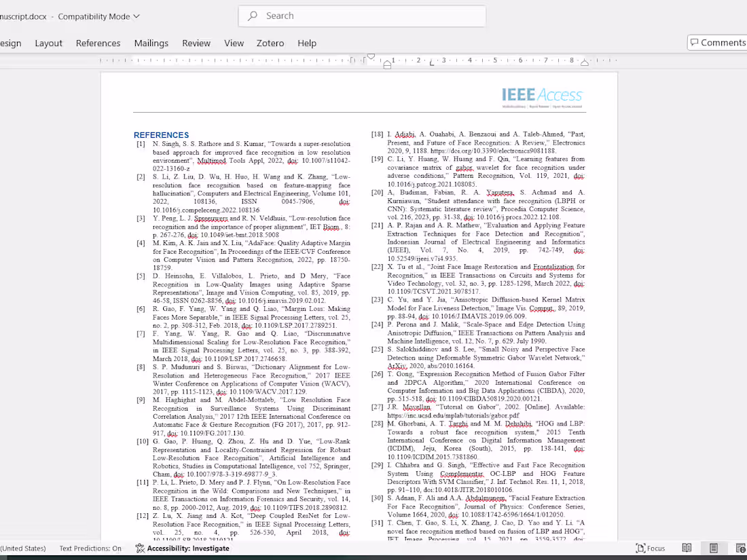The image size is (747, 560).
Task: Change proofing language via United States indicator
Action: [23, 548]
